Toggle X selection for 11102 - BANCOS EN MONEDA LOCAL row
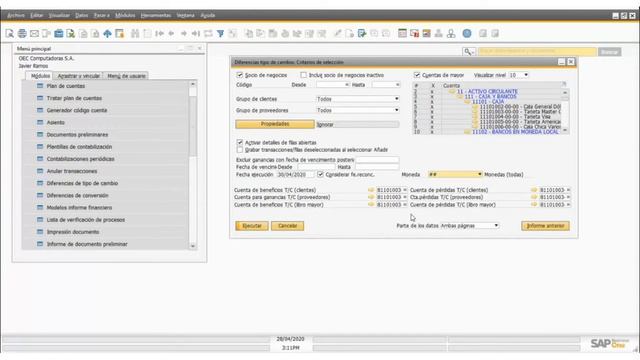The height and width of the screenshot is (360, 640). pyautogui.click(x=433, y=132)
